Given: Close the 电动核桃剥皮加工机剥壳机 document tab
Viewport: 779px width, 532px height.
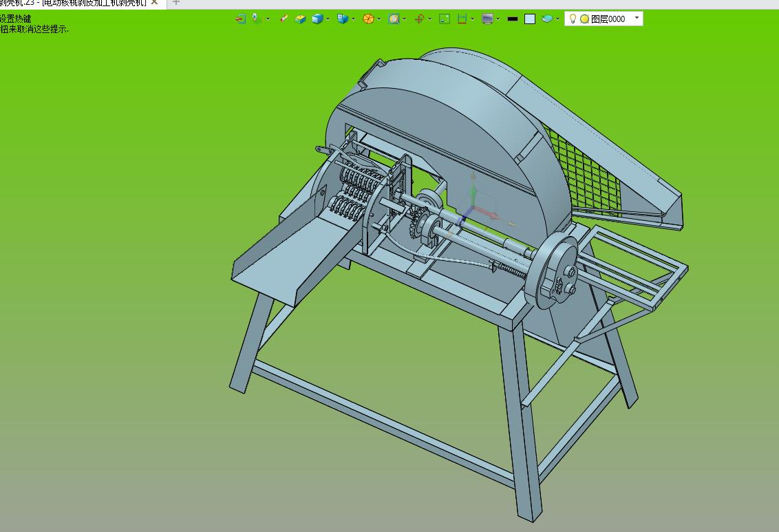Looking at the screenshot, I should [155, 3].
